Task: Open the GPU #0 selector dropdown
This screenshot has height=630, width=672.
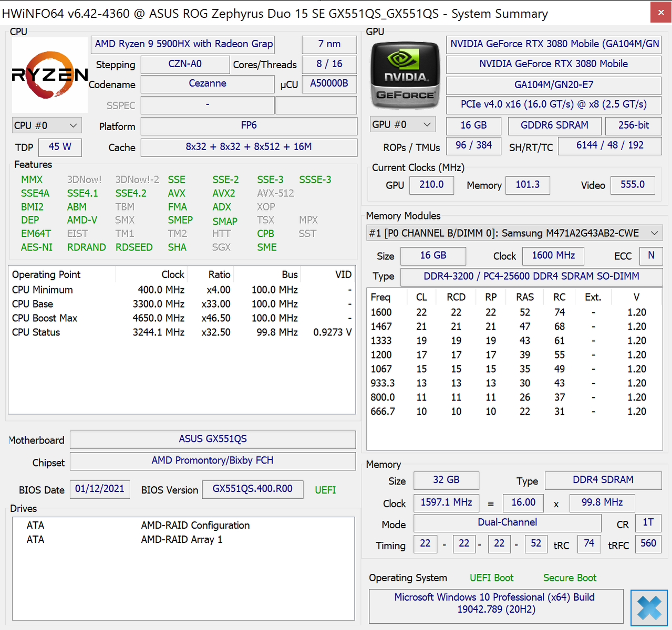Action: [x=402, y=124]
